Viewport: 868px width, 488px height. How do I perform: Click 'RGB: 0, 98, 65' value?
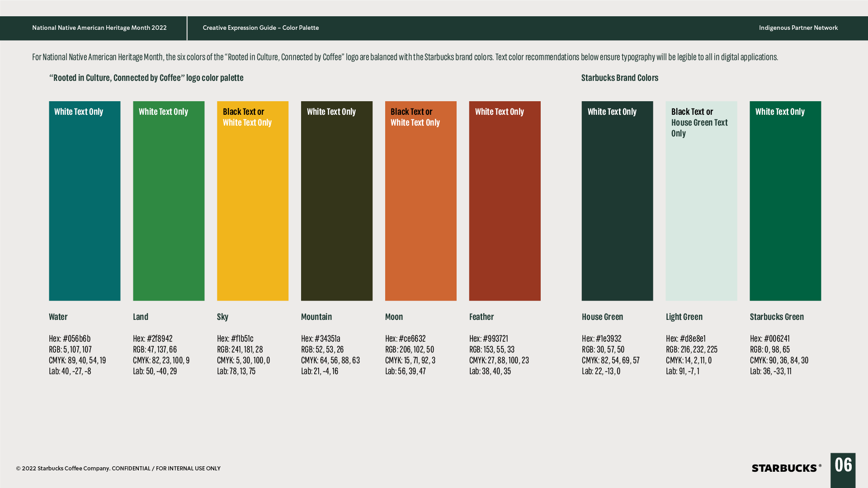pos(770,349)
